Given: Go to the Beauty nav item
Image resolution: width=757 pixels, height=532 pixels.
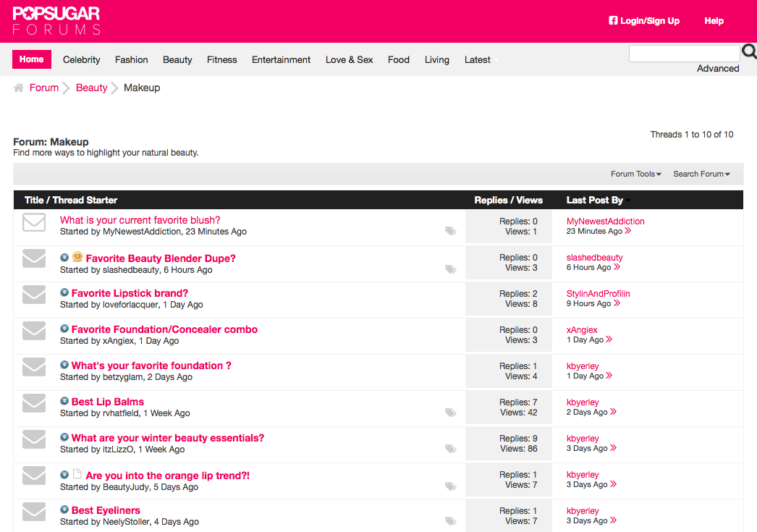Looking at the screenshot, I should pyautogui.click(x=177, y=60).
